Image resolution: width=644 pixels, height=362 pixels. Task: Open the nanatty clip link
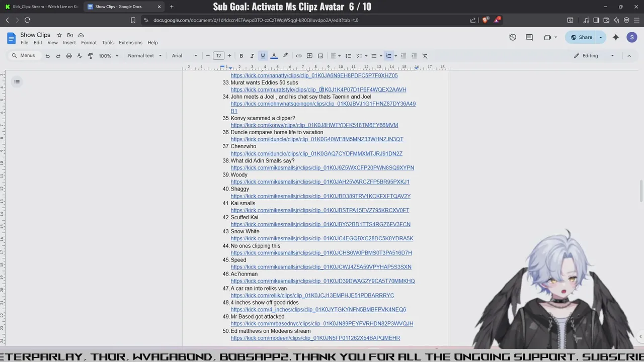314,76
